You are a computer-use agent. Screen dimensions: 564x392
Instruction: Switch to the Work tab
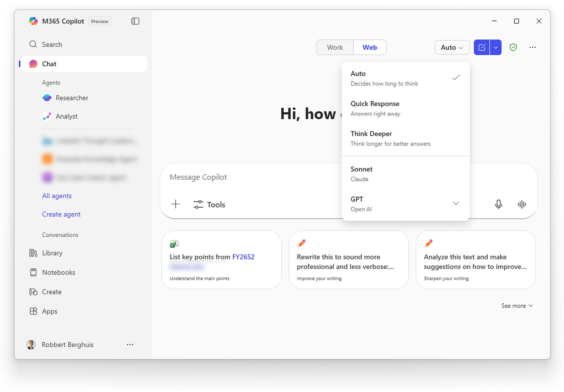click(x=335, y=47)
